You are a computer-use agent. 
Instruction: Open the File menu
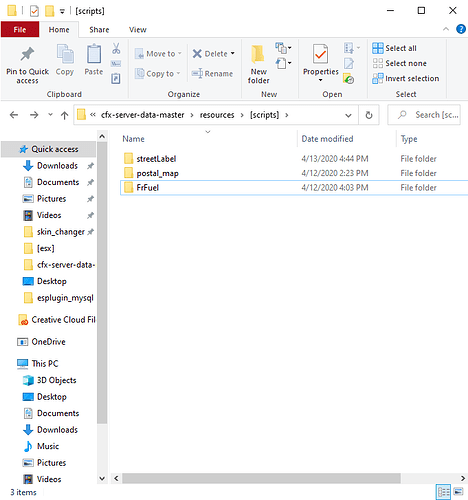click(20, 30)
